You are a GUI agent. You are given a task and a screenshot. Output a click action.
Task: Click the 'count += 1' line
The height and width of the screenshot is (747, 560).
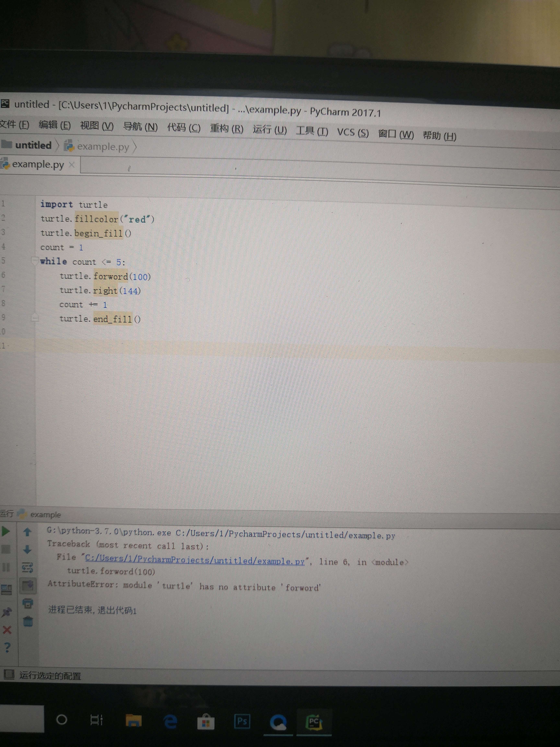click(x=83, y=305)
